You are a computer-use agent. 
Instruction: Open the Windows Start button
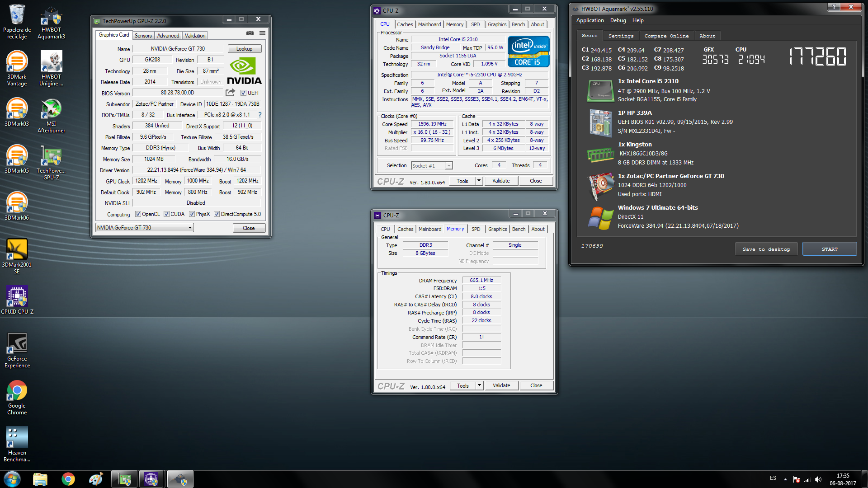pyautogui.click(x=12, y=479)
